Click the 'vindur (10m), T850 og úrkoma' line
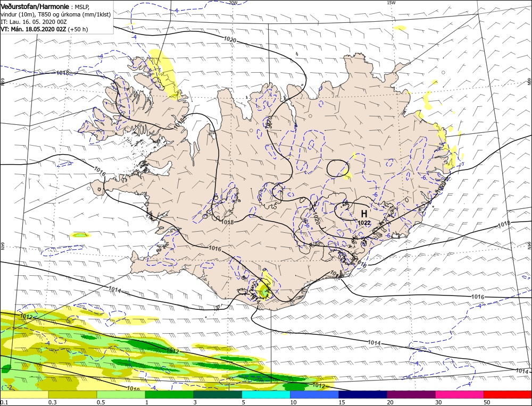Image resolution: width=532 pixels, height=406 pixels. [56, 14]
